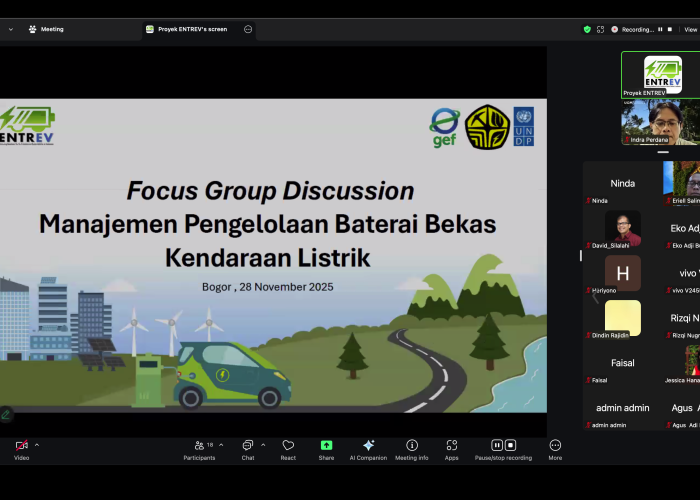
Task: Expand the arrow next to Participants
Action: [221, 445]
